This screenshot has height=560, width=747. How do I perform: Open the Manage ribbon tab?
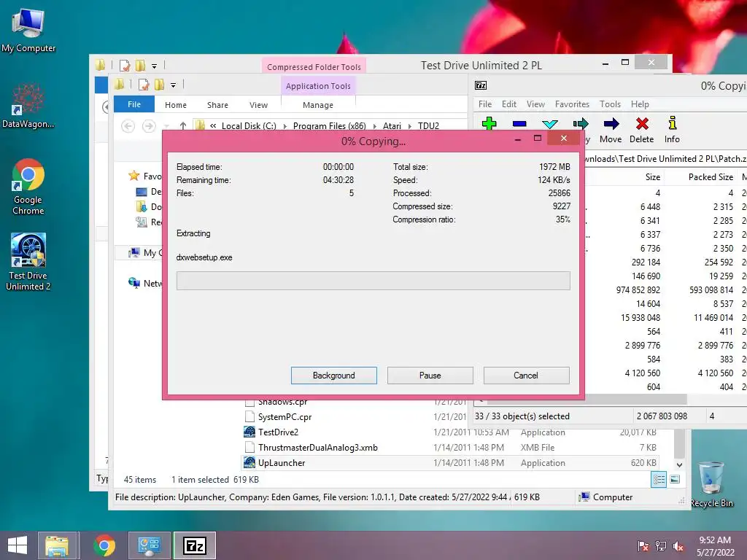[318, 105]
